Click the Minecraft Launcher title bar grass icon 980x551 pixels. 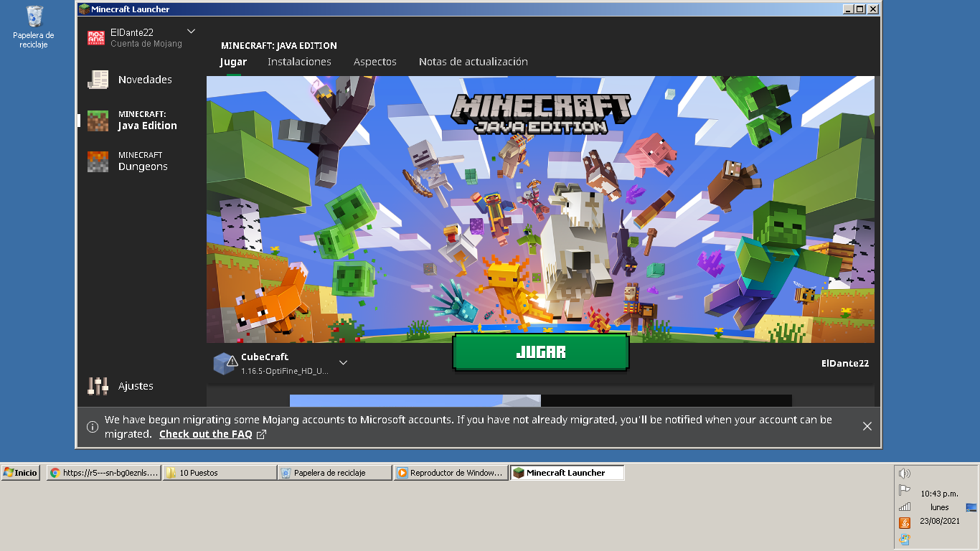(x=85, y=9)
